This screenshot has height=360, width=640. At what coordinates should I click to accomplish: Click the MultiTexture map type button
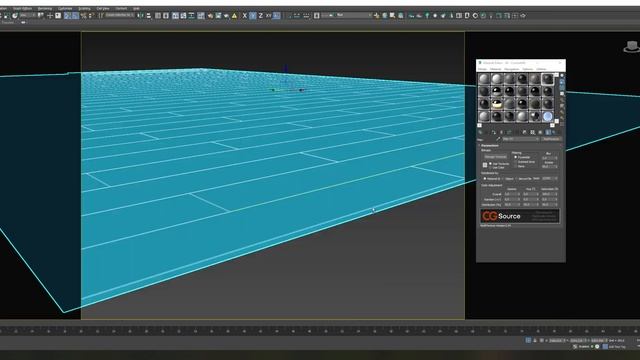point(551,139)
